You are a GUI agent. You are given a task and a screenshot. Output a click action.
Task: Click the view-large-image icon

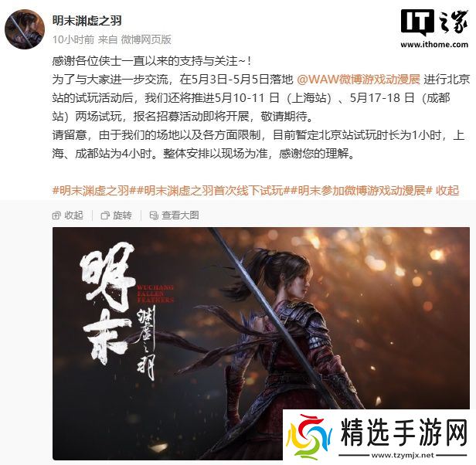pyautogui.click(x=154, y=216)
